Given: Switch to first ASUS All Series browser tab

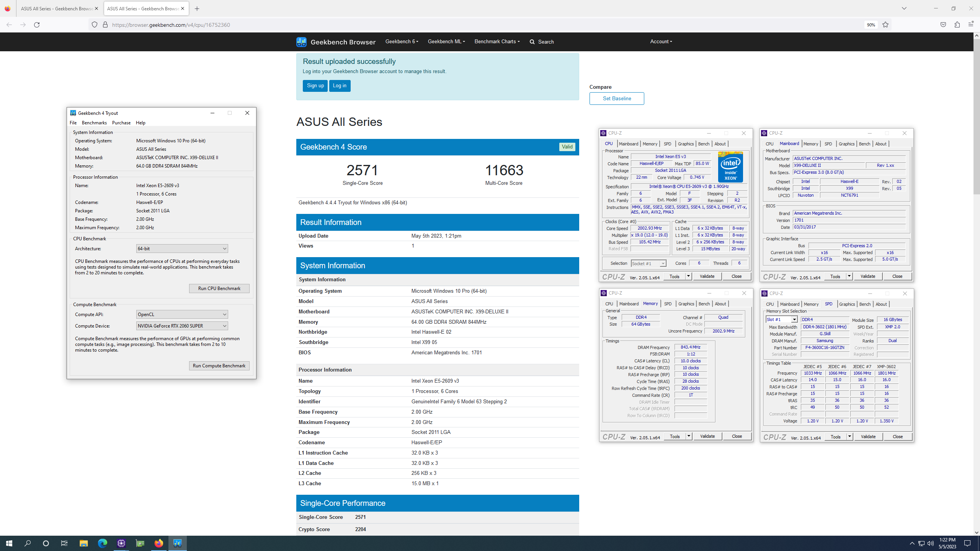Looking at the screenshot, I should pyautogui.click(x=57, y=8).
